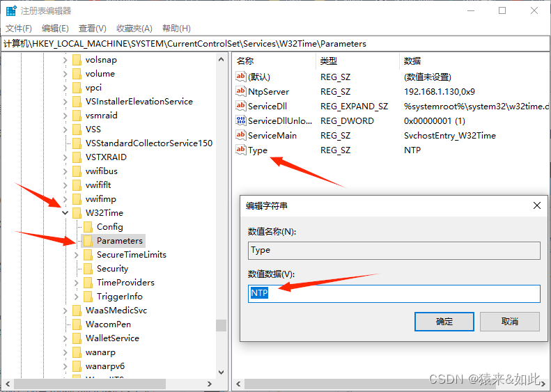Viewport: 551px width, 392px height.
Task: Collapse the W32Time tree node
Action: click(65, 213)
